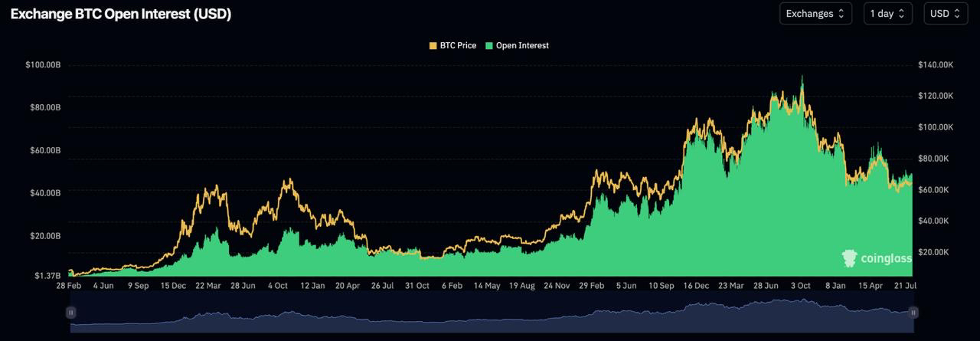Click the 14 May date label
The height and width of the screenshot is (341, 980).
487,285
